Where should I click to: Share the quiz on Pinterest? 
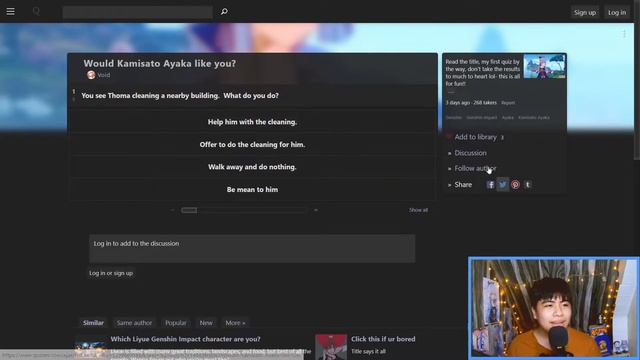point(515,184)
